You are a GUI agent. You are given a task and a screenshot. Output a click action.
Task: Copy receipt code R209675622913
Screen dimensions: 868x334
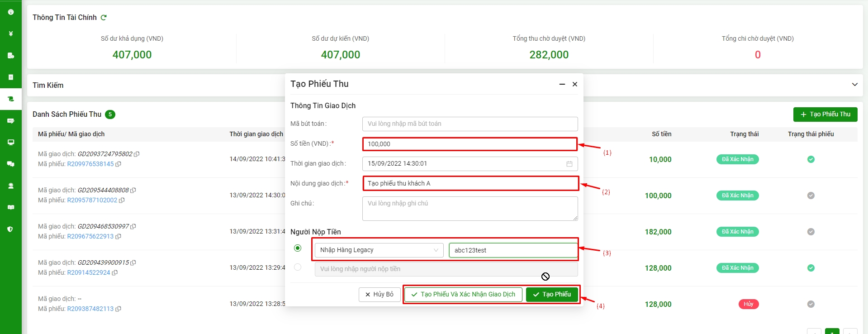point(119,237)
